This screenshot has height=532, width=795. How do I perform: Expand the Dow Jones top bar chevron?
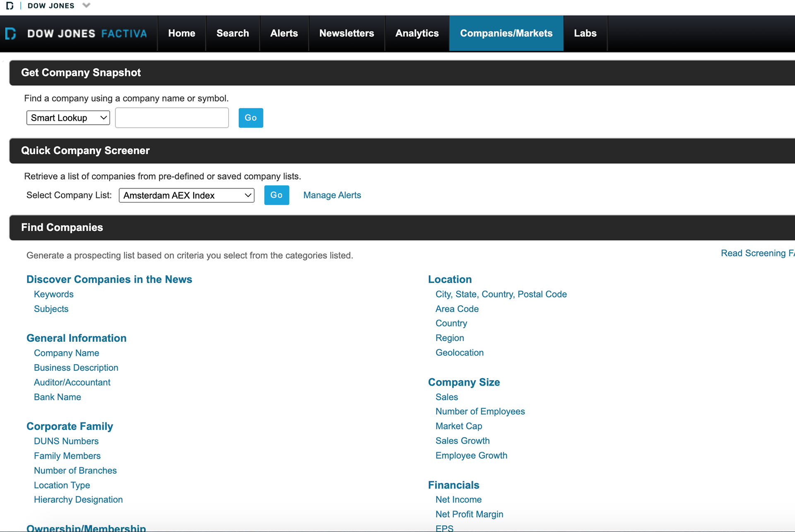[86, 5]
